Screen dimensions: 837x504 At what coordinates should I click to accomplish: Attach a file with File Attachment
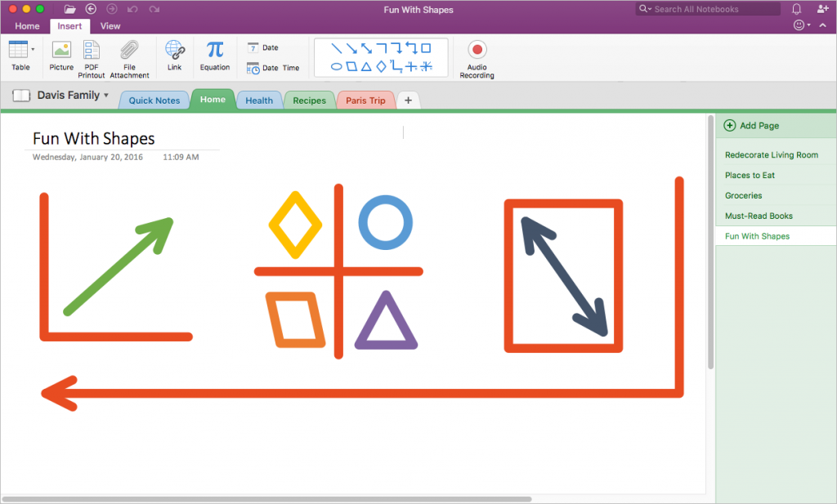pos(129,58)
